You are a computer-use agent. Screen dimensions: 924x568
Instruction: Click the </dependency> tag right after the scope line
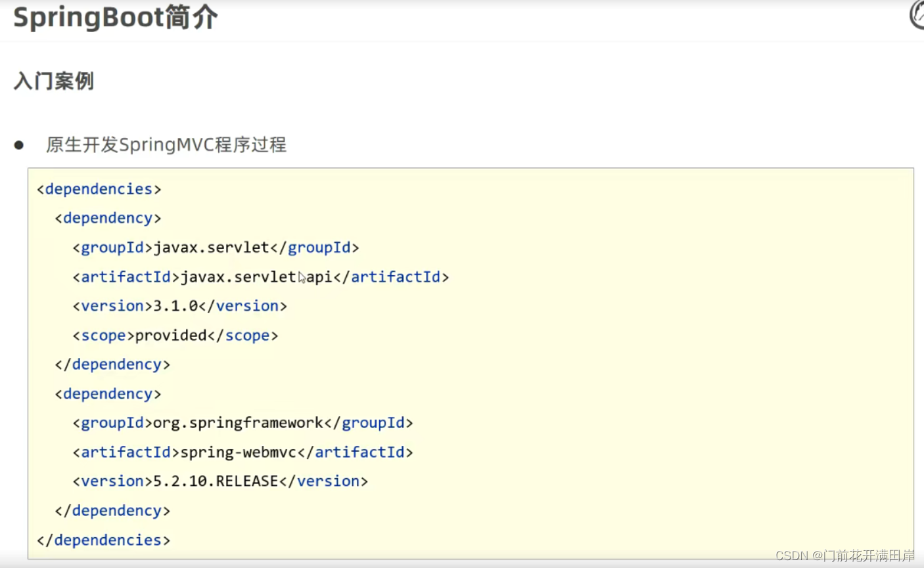pyautogui.click(x=112, y=364)
